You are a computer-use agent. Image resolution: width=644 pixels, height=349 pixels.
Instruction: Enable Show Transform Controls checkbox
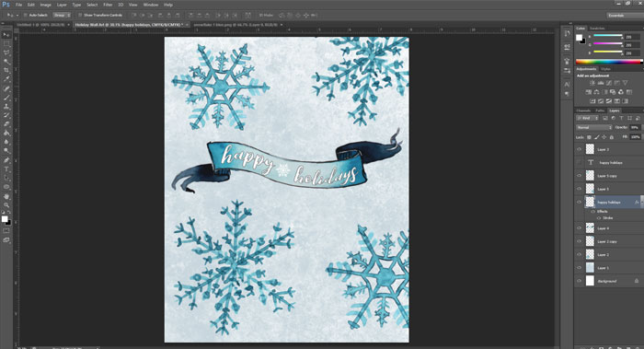click(x=80, y=16)
